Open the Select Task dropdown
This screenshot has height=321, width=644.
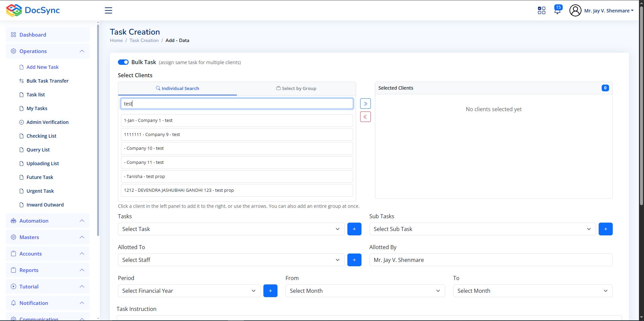pos(231,229)
